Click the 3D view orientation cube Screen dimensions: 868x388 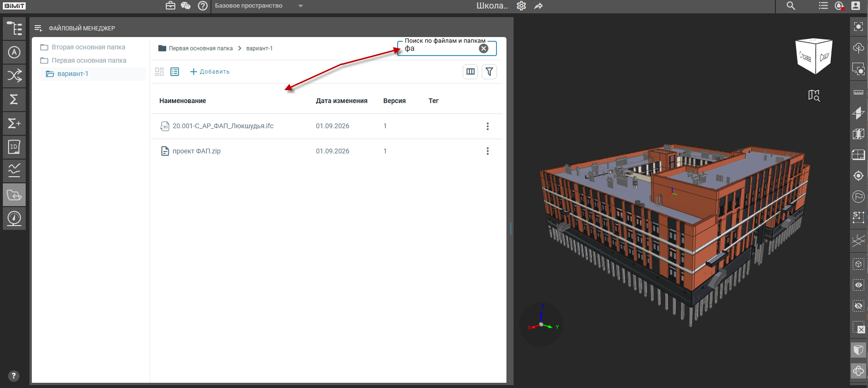(814, 56)
